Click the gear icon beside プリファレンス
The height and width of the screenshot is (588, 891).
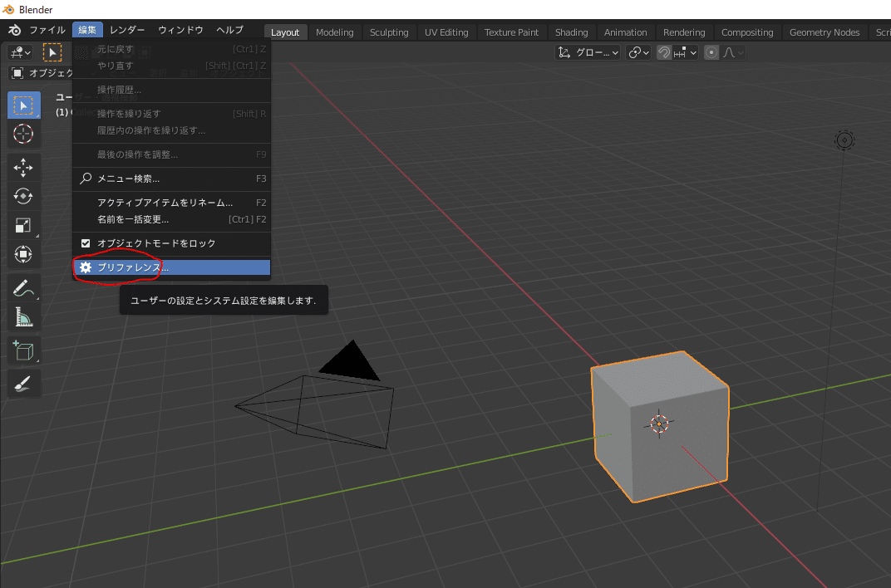click(86, 267)
